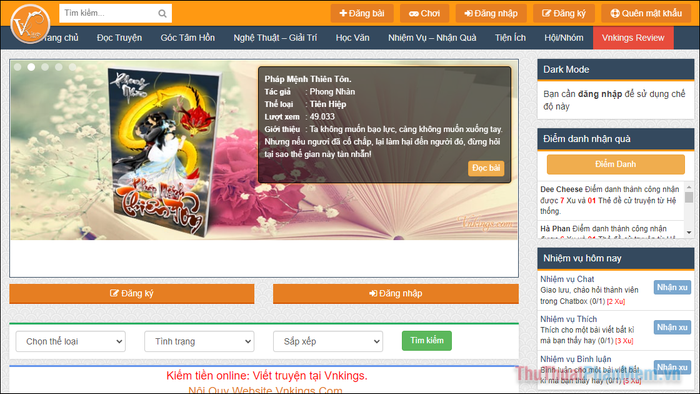Viewport: 700px width, 394px height.
Task: Click the Phong Nhàn author name
Action: point(332,91)
